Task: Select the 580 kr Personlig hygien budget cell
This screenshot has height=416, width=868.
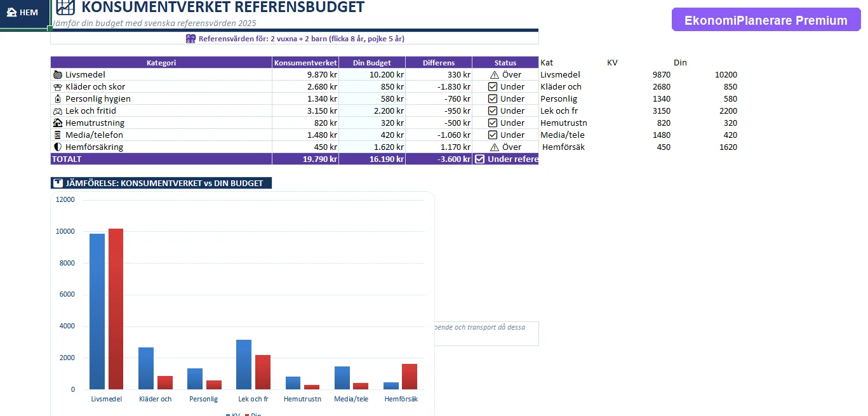Action: click(372, 99)
